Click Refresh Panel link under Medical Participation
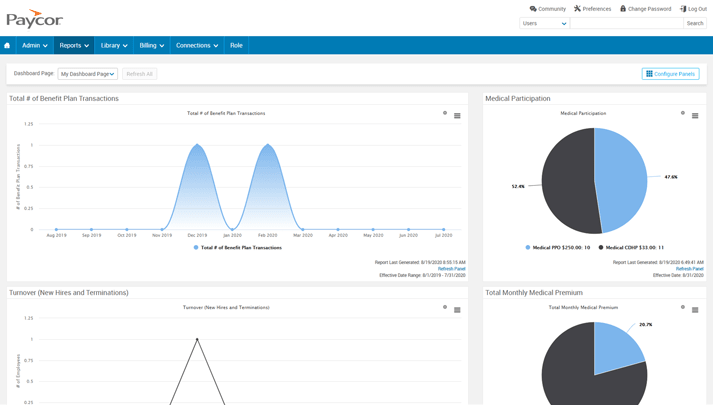 [689, 269]
